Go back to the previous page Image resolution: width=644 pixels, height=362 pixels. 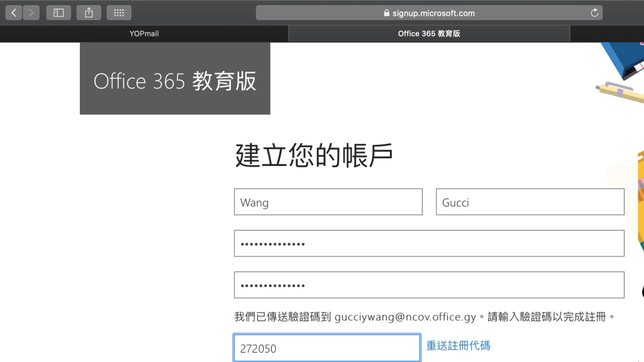click(x=14, y=13)
